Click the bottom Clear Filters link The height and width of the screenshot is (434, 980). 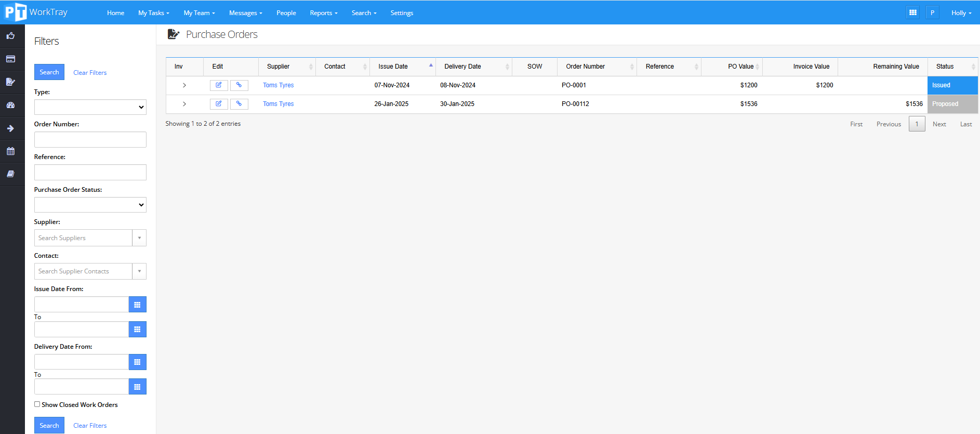pyautogui.click(x=90, y=426)
